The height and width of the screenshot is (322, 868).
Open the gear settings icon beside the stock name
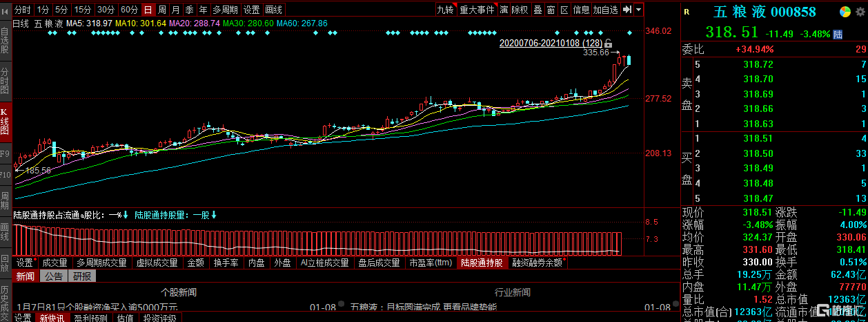point(860,12)
